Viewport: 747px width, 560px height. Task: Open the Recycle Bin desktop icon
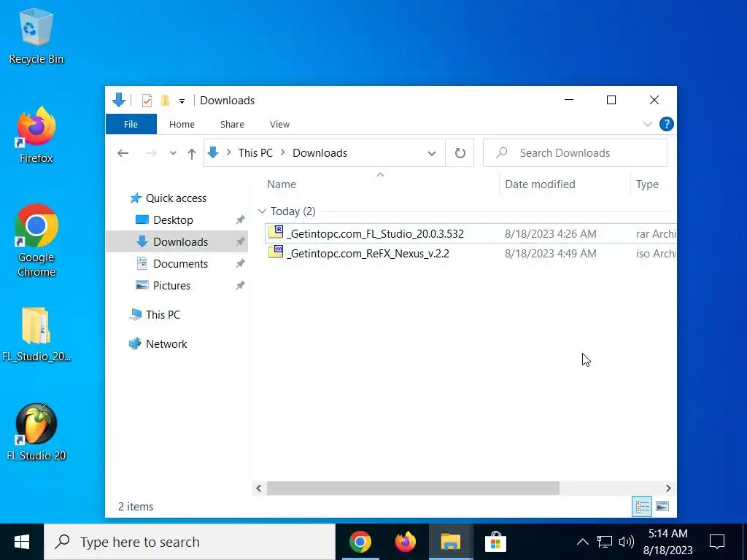click(36, 37)
